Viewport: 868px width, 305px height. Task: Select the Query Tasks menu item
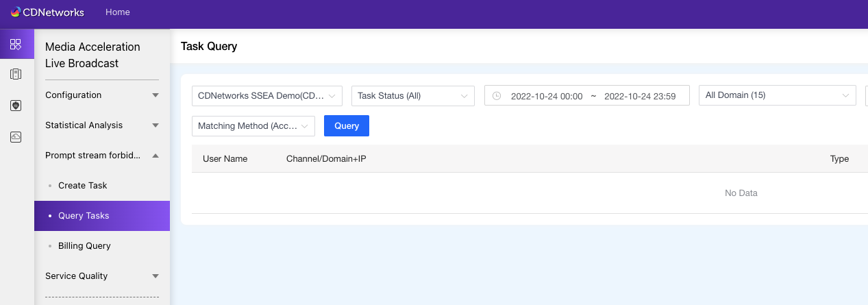pos(102,216)
